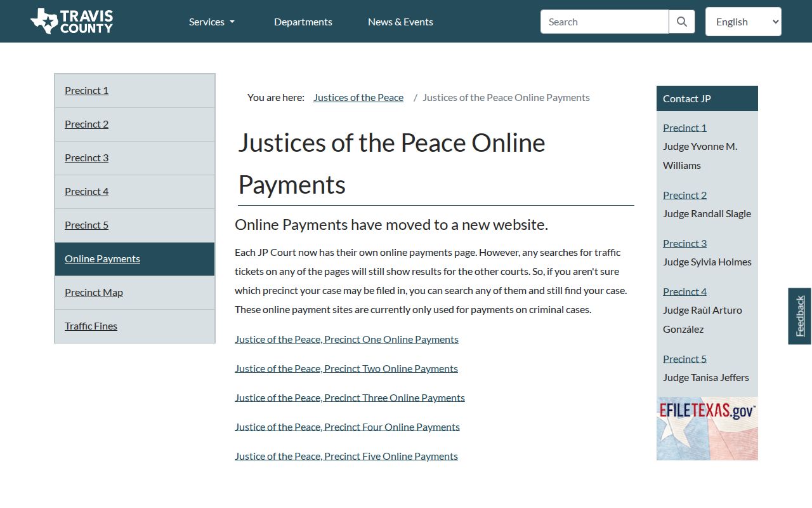812x508 pixels.
Task: Open Departments in the top navigation
Action: 303,22
